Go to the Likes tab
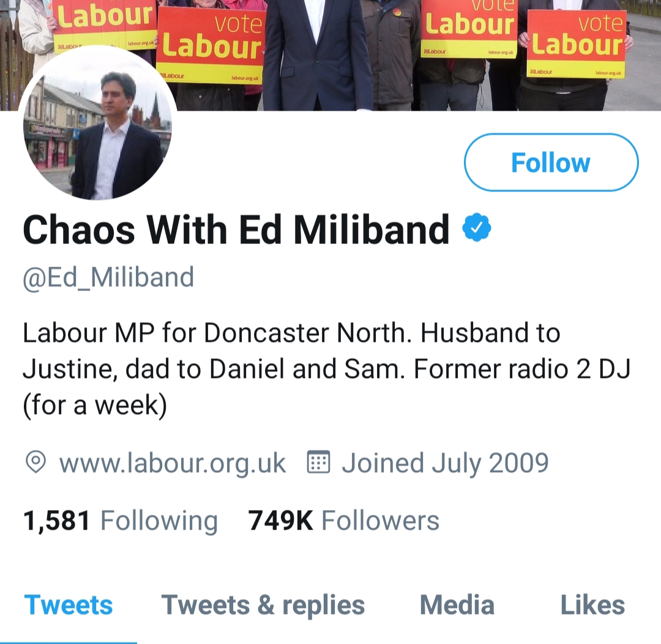Screen dimensions: 661x644 (592, 605)
